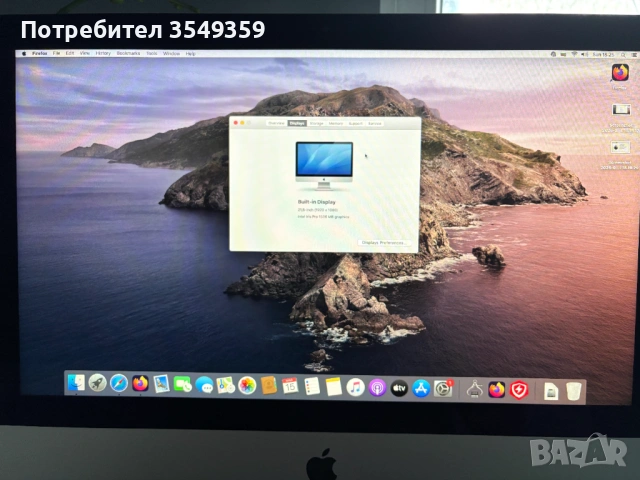Open red shield security app in Dock
The height and width of the screenshot is (480, 640).
coord(519,390)
